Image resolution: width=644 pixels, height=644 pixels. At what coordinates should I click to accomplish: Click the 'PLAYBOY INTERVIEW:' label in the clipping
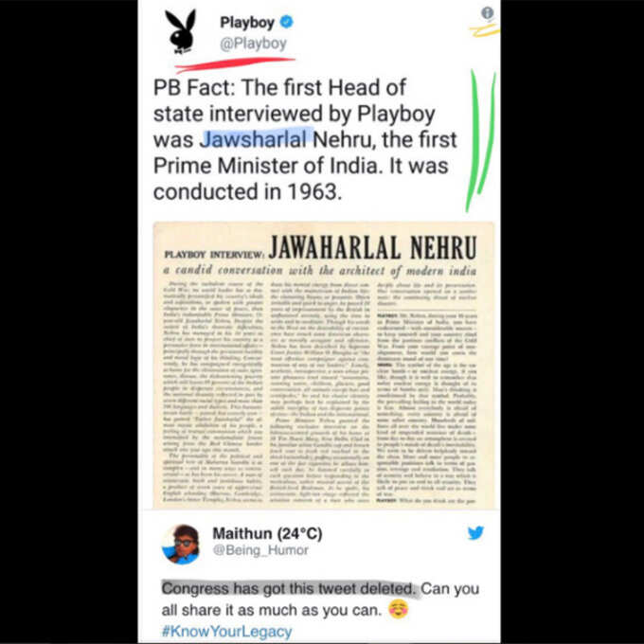pos(214,254)
